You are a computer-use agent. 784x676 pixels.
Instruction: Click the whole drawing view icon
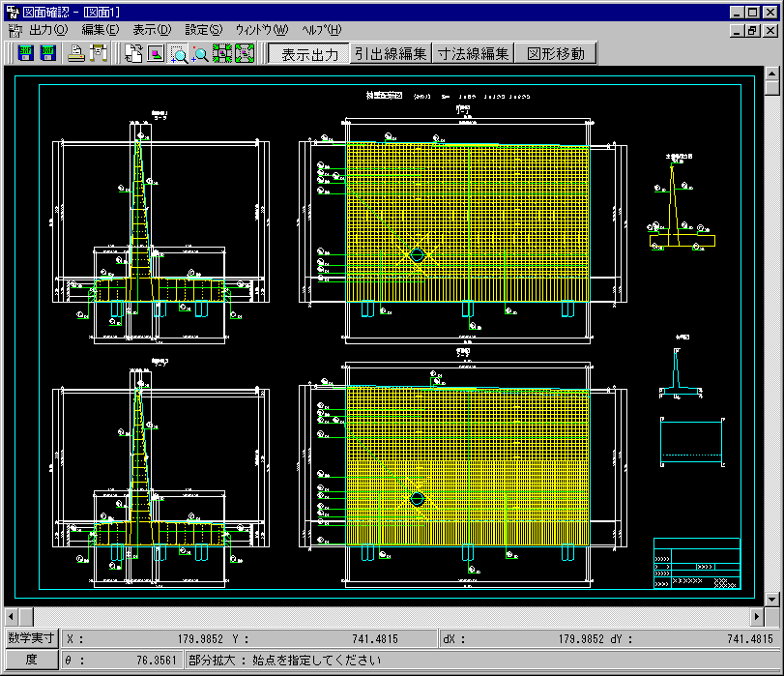[x=156, y=53]
